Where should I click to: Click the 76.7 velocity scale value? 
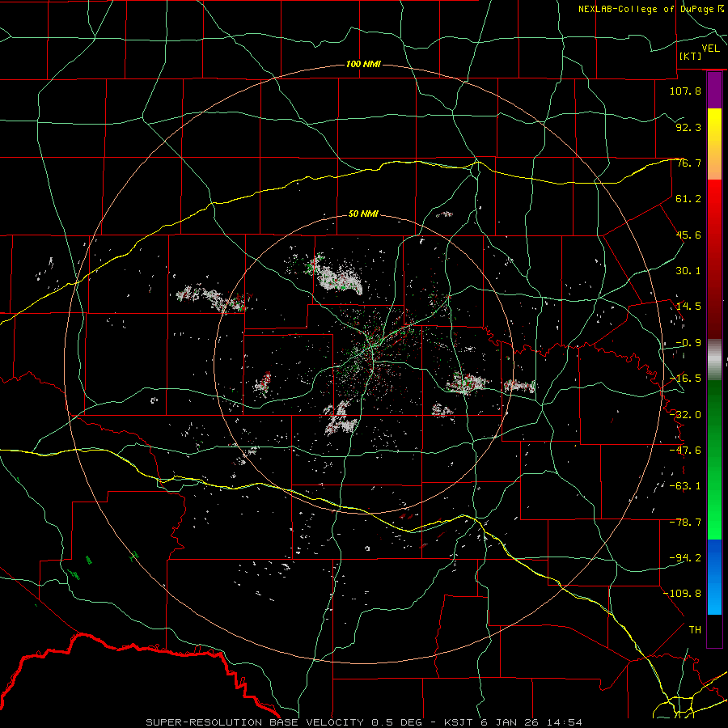pyautogui.click(x=688, y=163)
